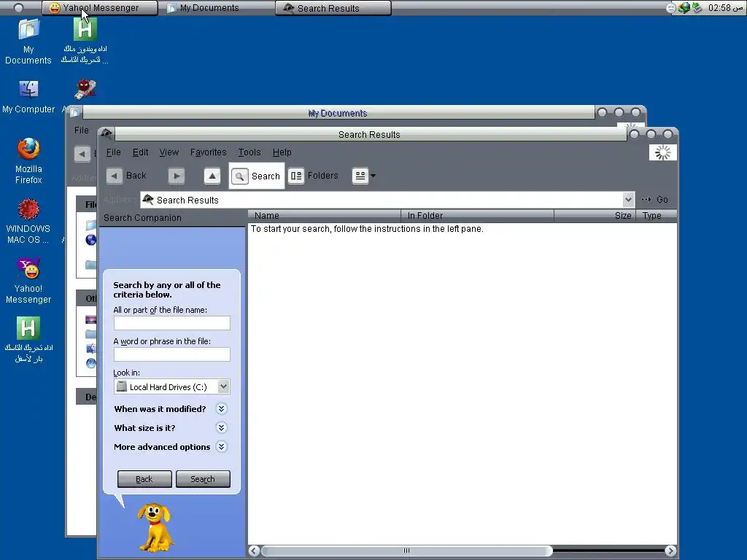Click the Search Results address field
The height and width of the screenshot is (560, 747).
coord(387,200)
